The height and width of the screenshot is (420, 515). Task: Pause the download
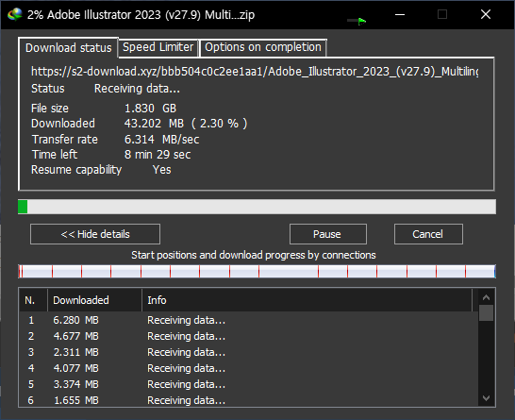(x=328, y=234)
